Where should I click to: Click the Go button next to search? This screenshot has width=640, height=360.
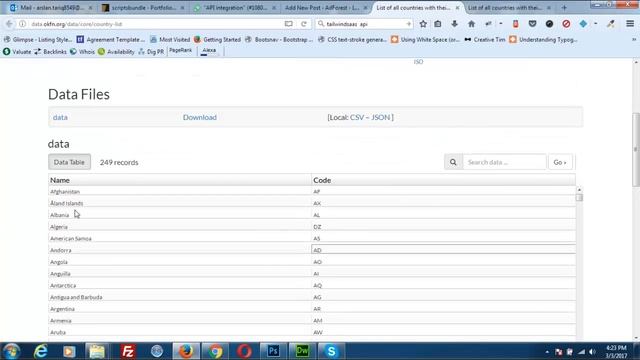(x=560, y=162)
